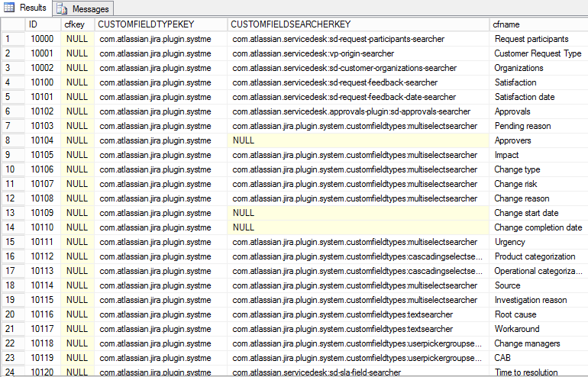Click ID cell 10001

pos(43,53)
